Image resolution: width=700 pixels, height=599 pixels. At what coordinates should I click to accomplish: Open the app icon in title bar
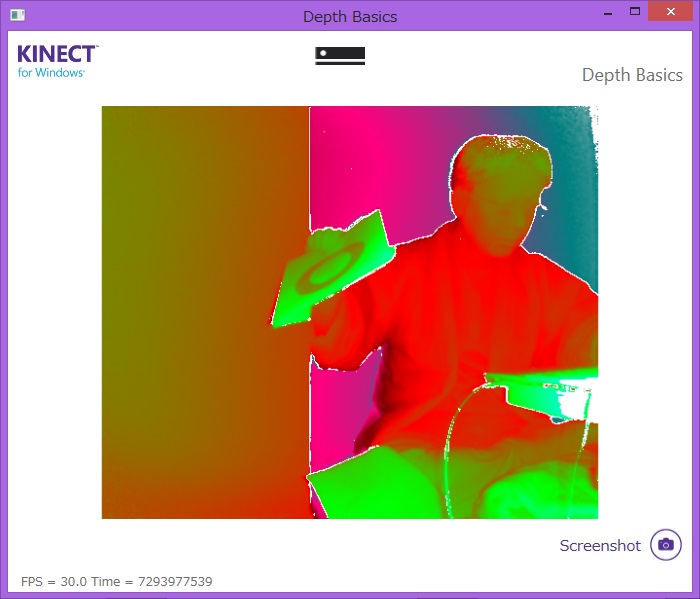(x=17, y=15)
